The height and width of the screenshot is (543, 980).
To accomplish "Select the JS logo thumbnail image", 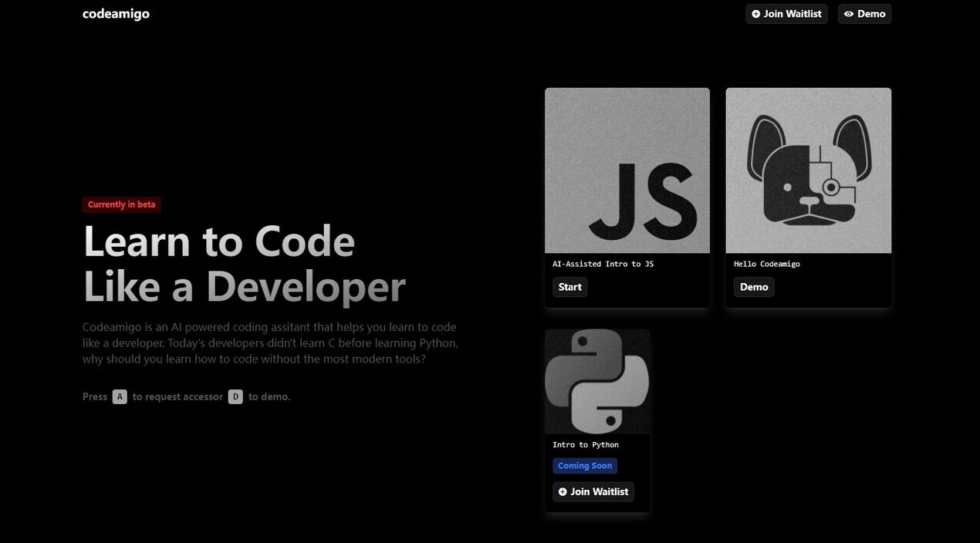I will click(627, 170).
